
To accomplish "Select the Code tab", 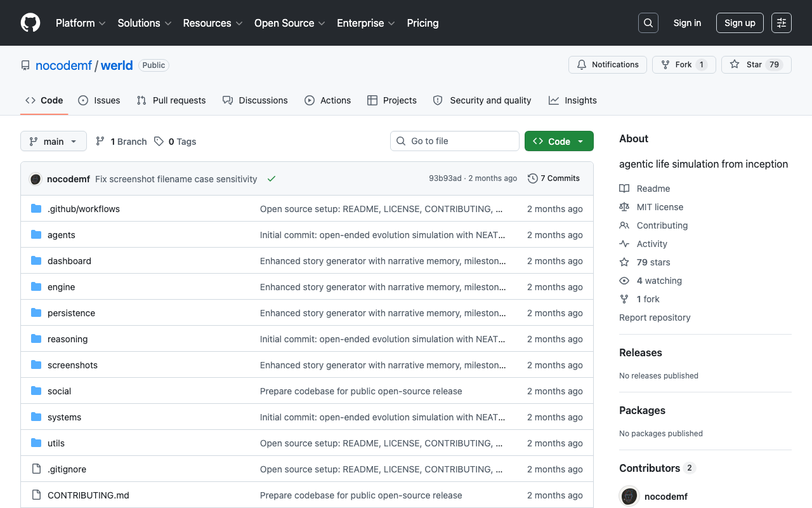I will 44,100.
